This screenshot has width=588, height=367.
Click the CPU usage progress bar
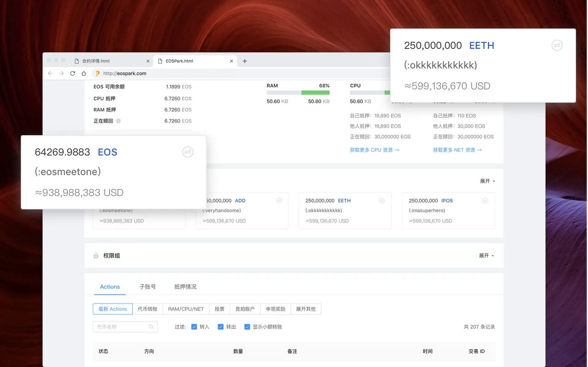click(370, 92)
